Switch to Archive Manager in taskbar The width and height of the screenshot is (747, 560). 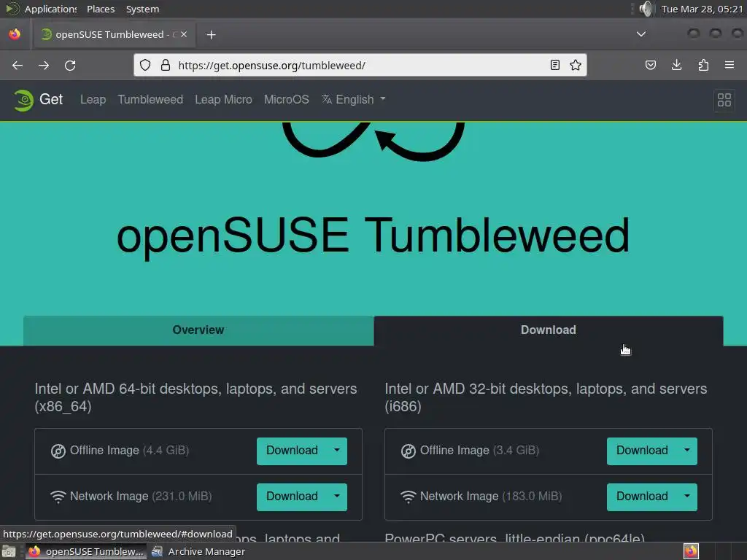tap(198, 551)
